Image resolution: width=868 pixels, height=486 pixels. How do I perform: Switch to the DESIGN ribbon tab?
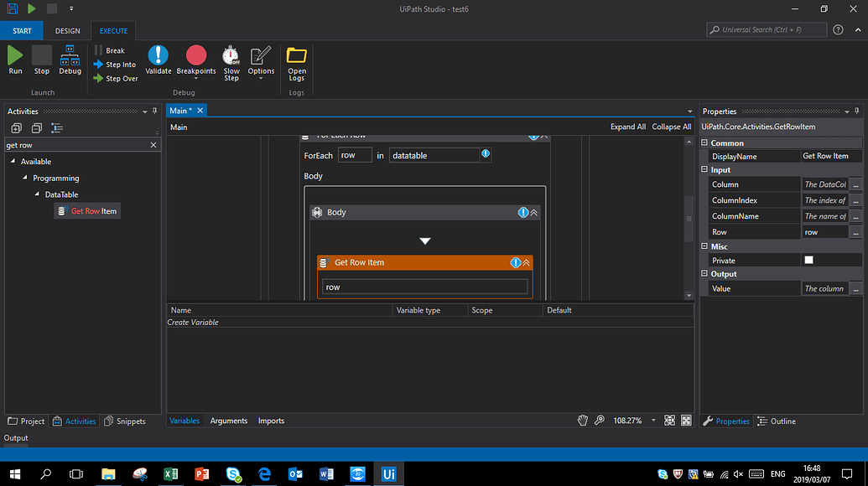[x=67, y=31]
